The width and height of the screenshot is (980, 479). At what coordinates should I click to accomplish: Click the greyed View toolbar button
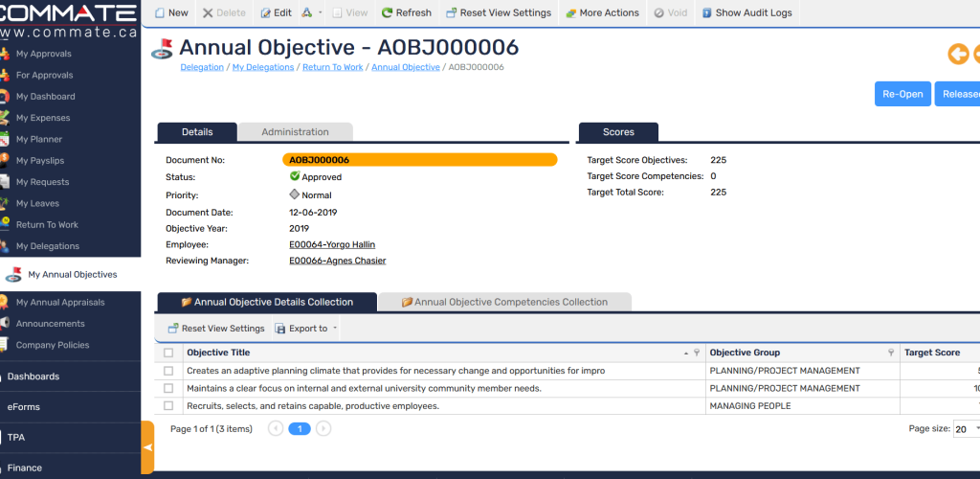click(x=350, y=12)
